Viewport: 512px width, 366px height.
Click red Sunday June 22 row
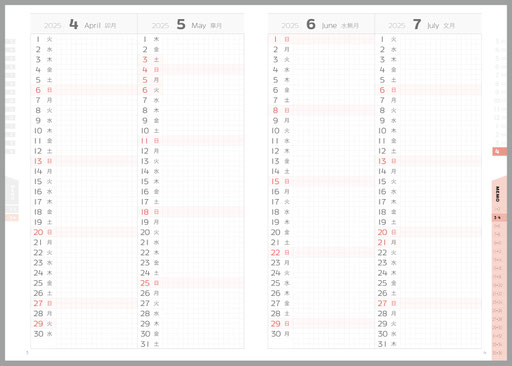321,252
